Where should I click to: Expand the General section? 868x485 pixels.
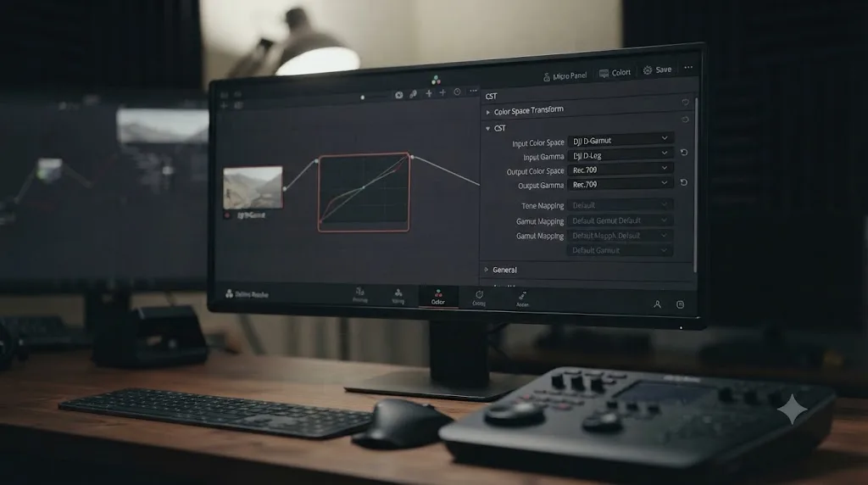click(x=486, y=270)
